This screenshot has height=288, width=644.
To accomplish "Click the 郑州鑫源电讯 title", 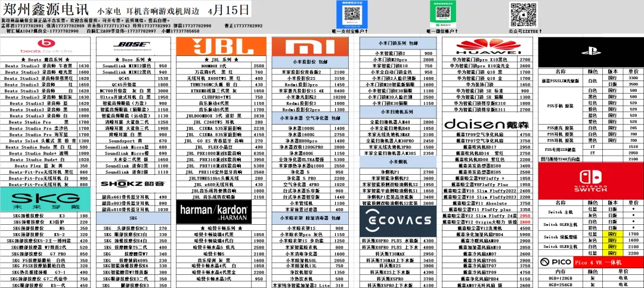I will [47, 8].
